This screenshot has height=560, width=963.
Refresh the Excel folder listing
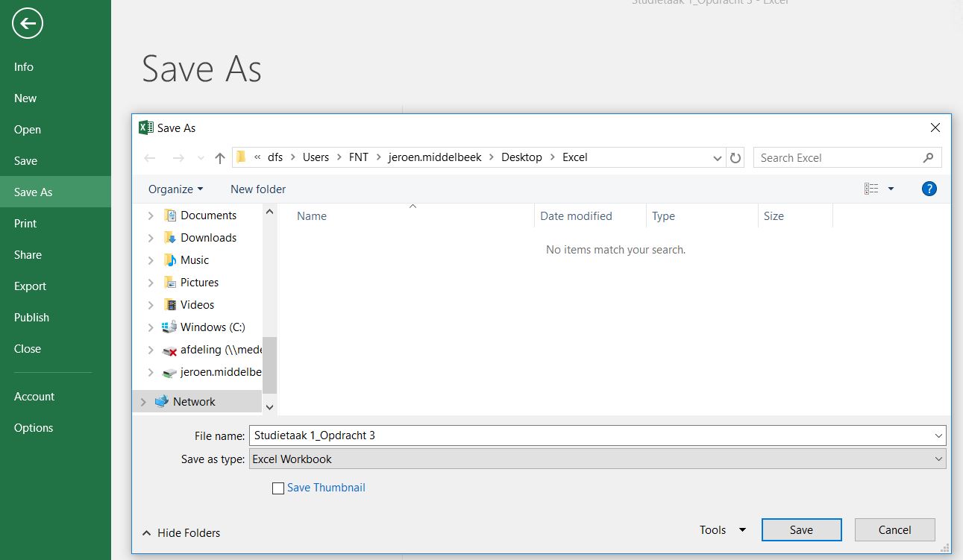click(735, 158)
